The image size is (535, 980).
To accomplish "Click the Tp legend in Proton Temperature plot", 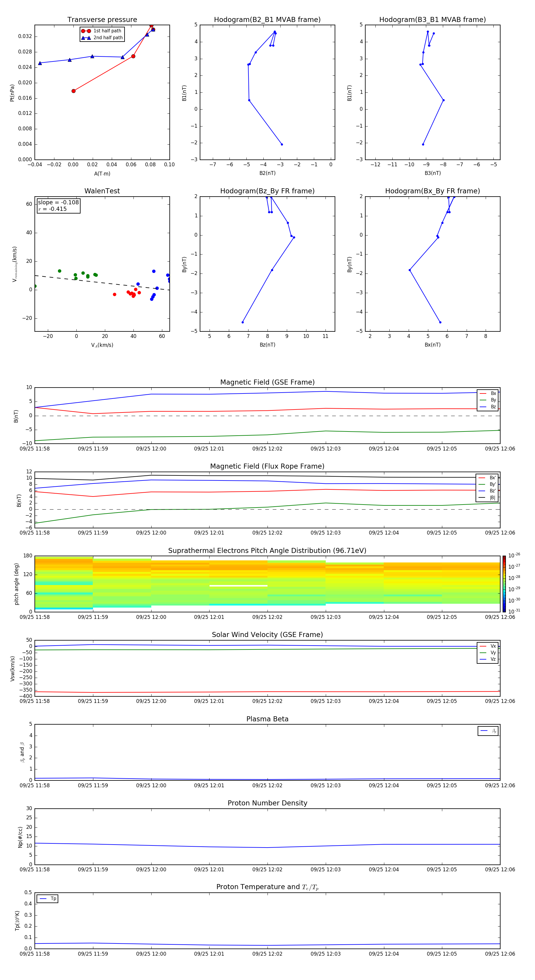I will click(x=48, y=899).
